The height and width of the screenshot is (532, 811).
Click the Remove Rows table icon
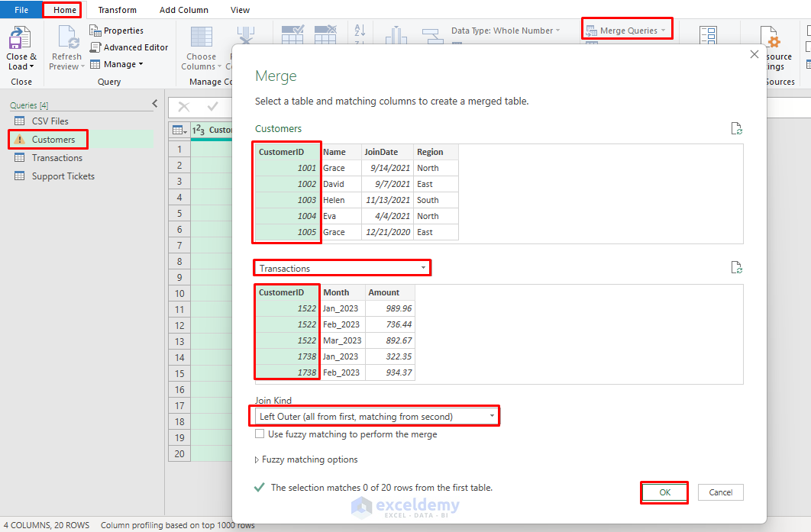[x=325, y=34]
